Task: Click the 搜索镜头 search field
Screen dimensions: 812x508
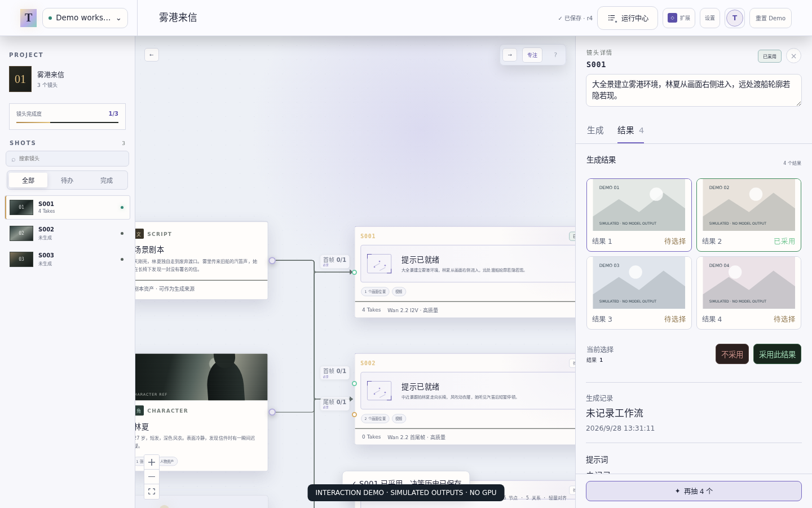Action: pyautogui.click(x=67, y=159)
